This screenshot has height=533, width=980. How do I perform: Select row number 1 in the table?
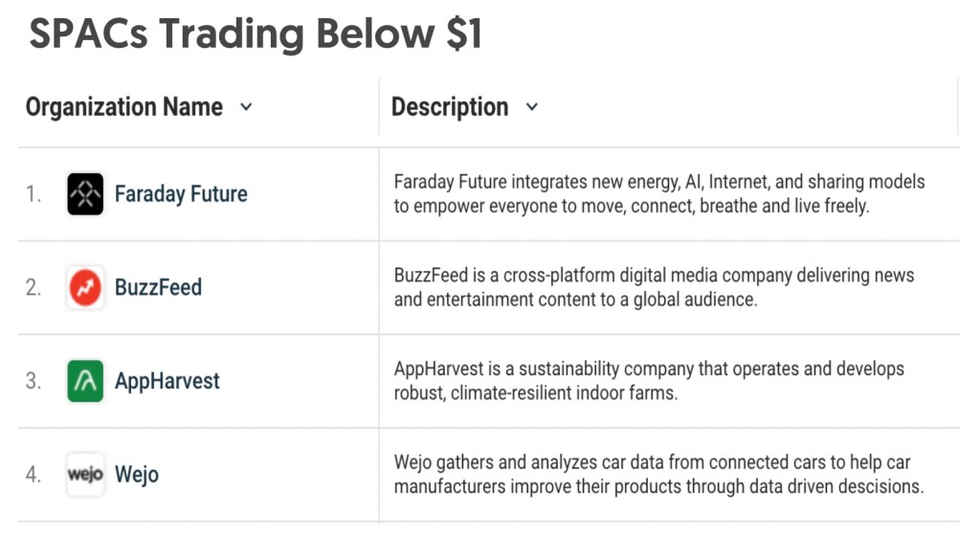33,194
